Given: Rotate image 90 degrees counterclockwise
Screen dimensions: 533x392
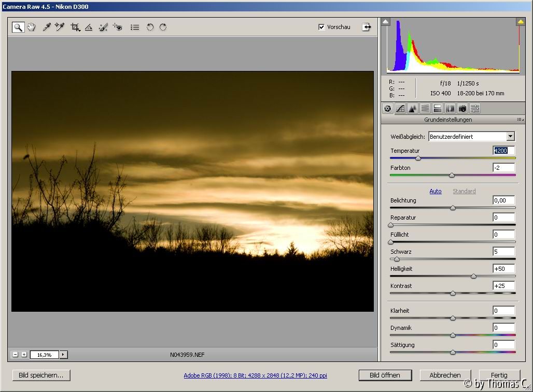Looking at the screenshot, I should coord(150,27).
